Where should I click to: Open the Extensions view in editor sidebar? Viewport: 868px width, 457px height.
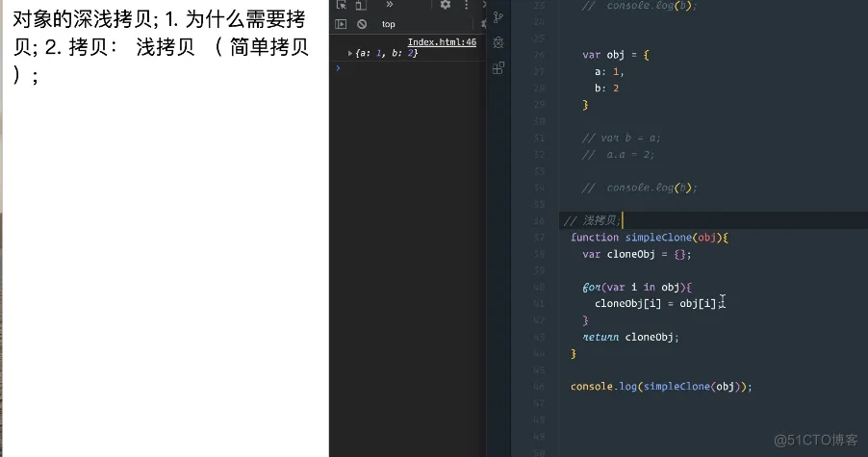[x=498, y=68]
